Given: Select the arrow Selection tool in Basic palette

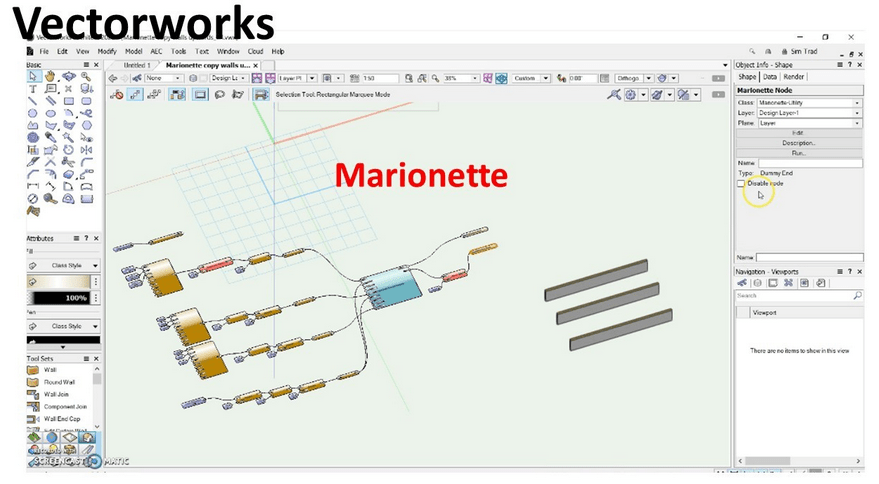Looking at the screenshot, I should (33, 76).
